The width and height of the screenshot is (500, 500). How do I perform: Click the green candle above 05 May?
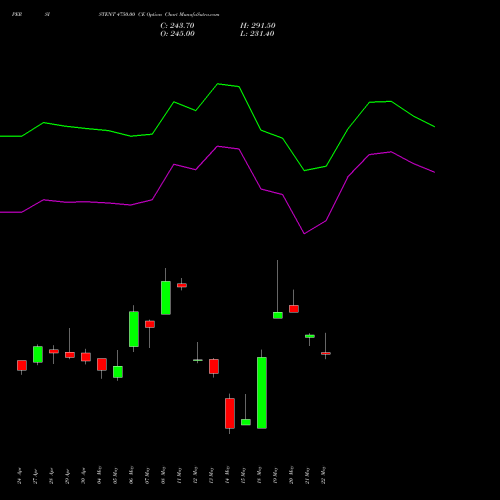118,372
